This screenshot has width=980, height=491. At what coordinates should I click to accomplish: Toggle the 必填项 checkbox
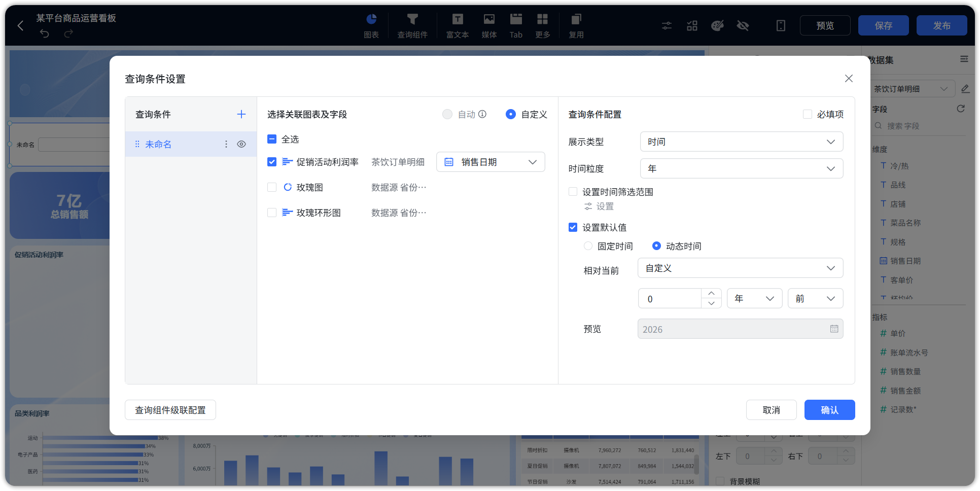(808, 114)
